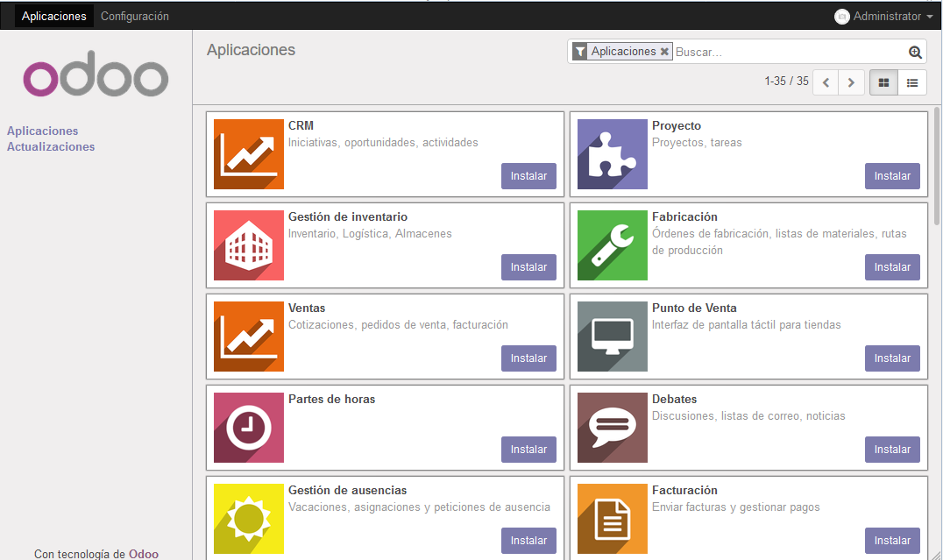This screenshot has height=560, width=943.
Task: Go to next page of apps
Action: [x=851, y=82]
